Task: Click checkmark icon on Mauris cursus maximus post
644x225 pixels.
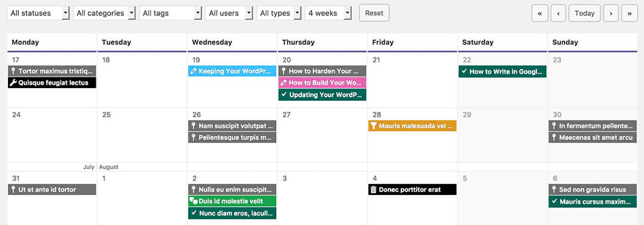Action: [x=554, y=201]
